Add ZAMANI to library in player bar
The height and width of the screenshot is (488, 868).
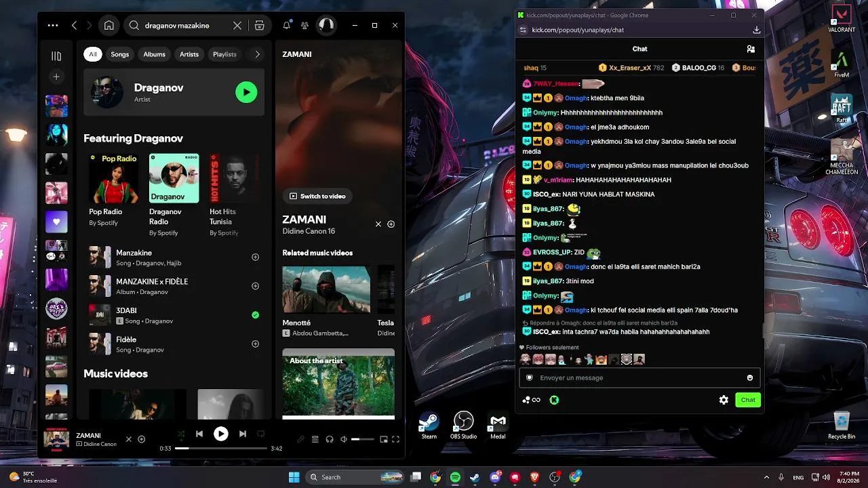point(141,439)
